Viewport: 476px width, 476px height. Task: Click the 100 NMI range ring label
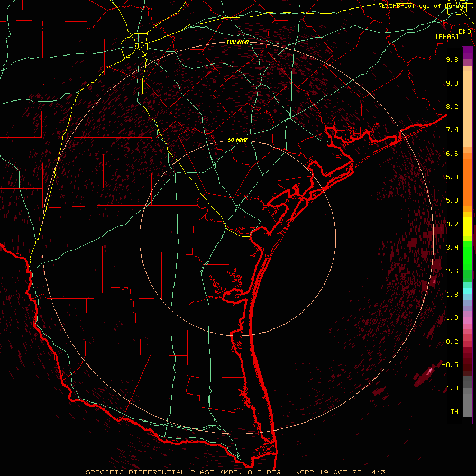tap(237, 42)
